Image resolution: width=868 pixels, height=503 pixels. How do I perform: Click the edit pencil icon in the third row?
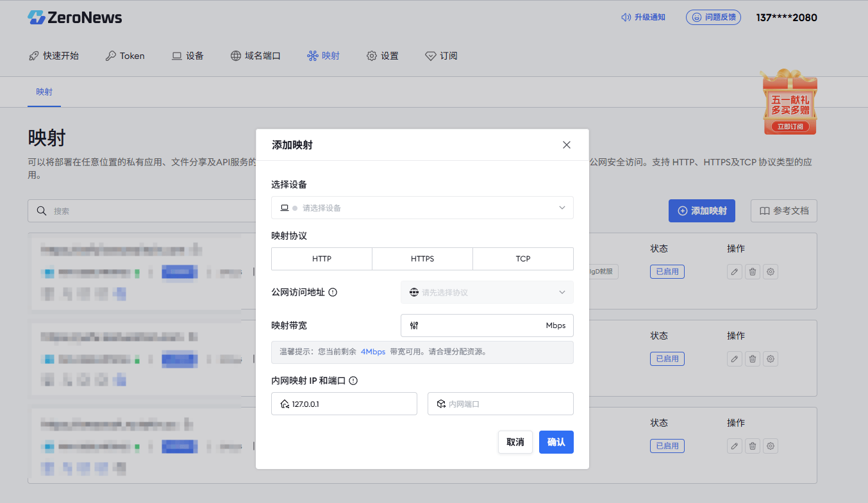[735, 446]
